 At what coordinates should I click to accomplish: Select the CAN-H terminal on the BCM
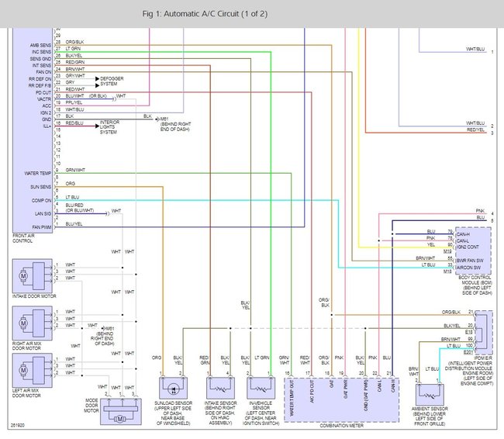point(463,234)
